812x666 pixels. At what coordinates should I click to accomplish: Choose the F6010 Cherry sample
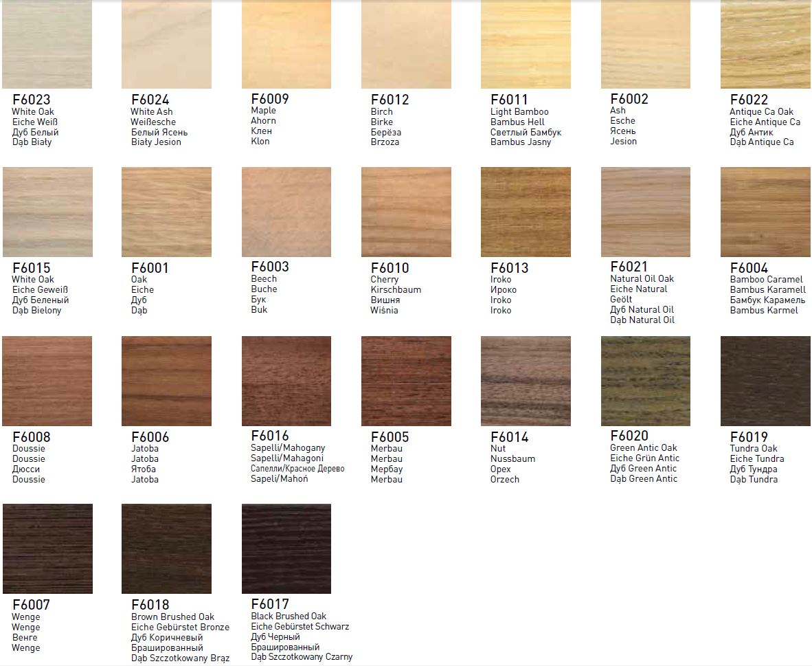pyautogui.click(x=406, y=212)
